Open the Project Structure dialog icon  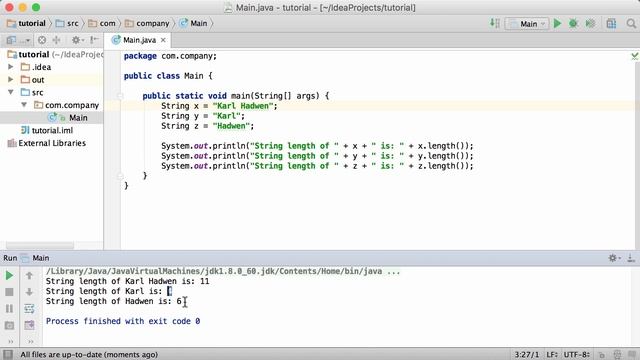(611, 23)
